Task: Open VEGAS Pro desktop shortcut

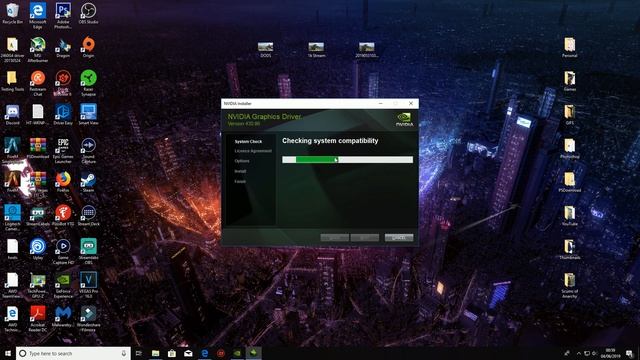Action: [x=88, y=285]
